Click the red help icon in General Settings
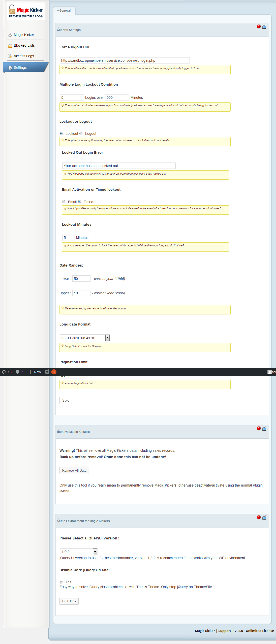The width and height of the screenshot is (276, 644). pos(259,26)
